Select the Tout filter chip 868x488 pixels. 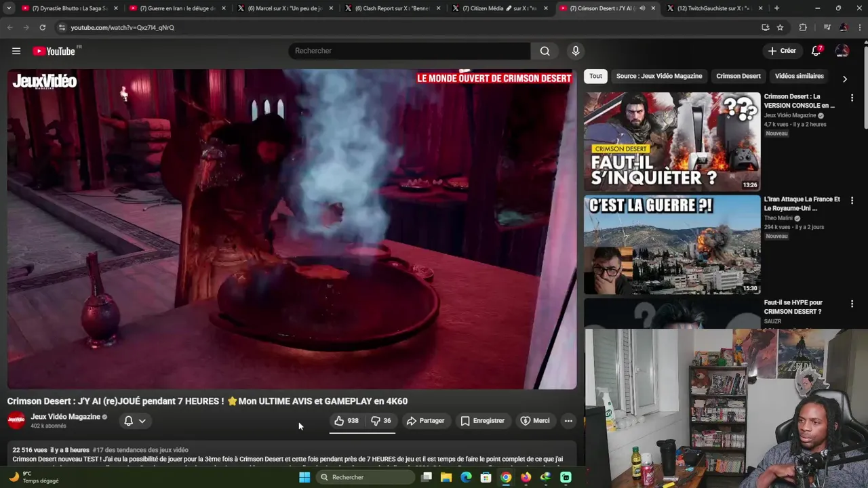pyautogui.click(x=595, y=76)
